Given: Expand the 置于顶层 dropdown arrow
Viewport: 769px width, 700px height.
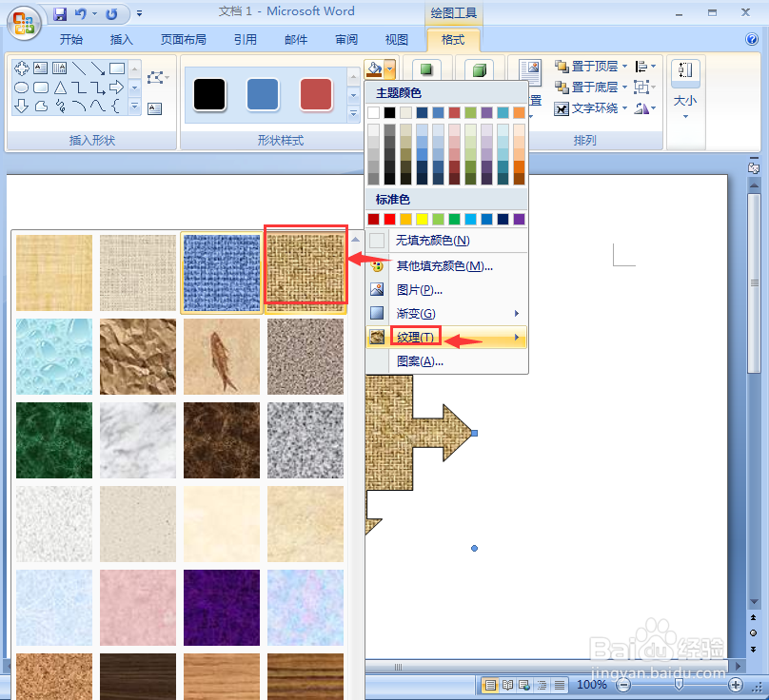Looking at the screenshot, I should pos(624,66).
